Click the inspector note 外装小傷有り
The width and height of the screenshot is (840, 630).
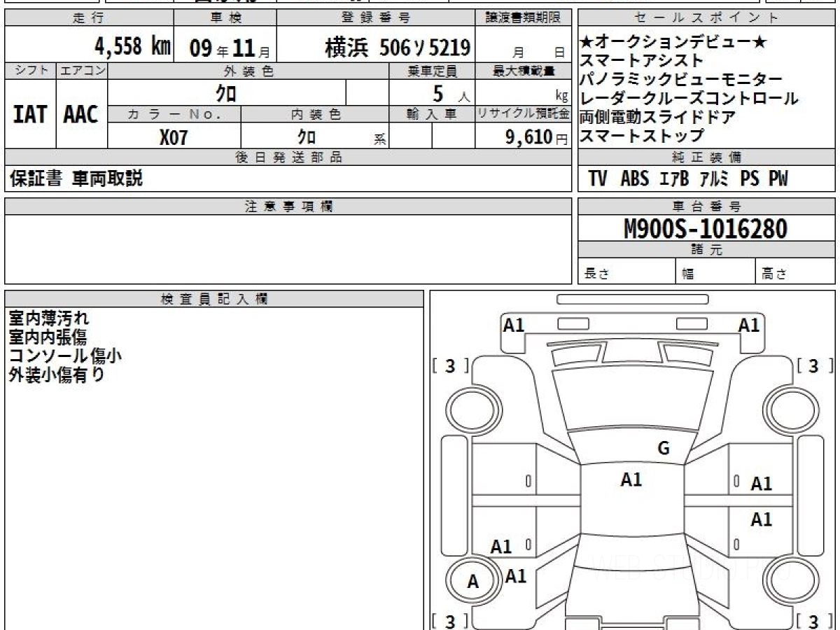(x=56, y=374)
